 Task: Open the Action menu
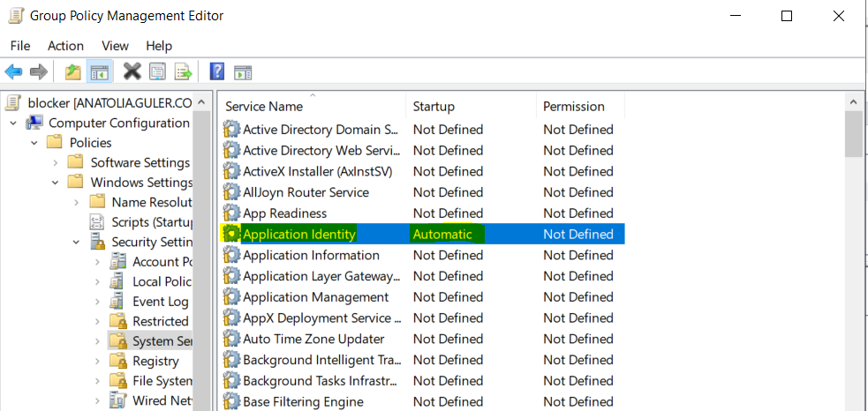click(x=65, y=45)
